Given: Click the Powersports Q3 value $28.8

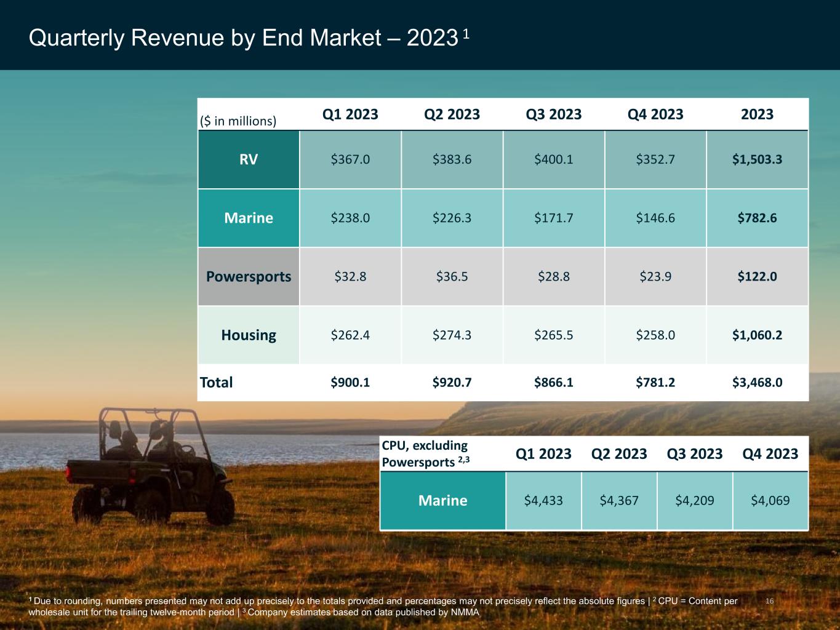Looking at the screenshot, I should [554, 276].
